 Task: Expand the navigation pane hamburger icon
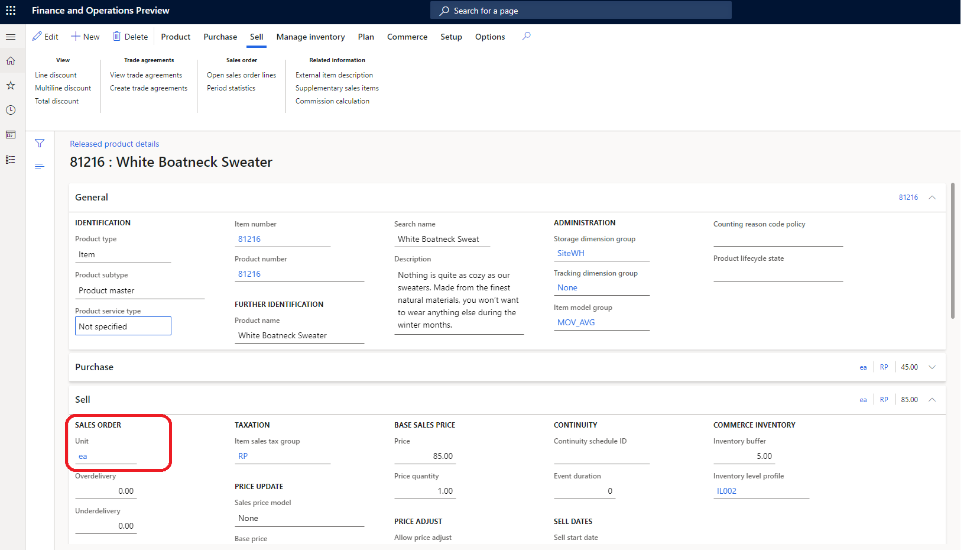(11, 37)
